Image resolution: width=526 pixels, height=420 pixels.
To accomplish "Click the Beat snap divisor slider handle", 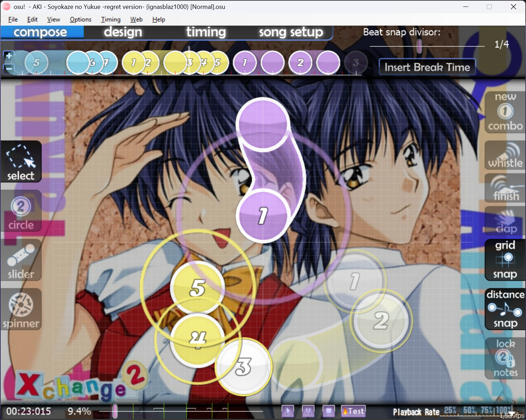I will click(x=419, y=46).
